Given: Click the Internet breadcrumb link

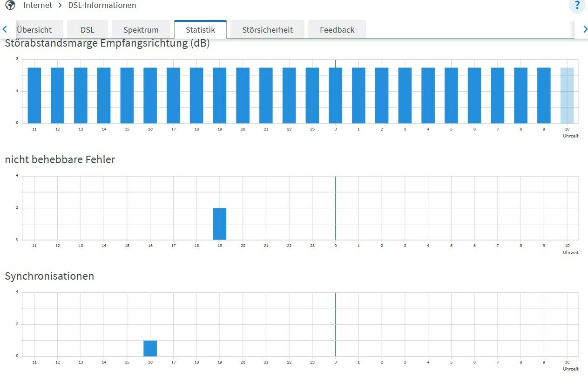Looking at the screenshot, I should [x=38, y=6].
